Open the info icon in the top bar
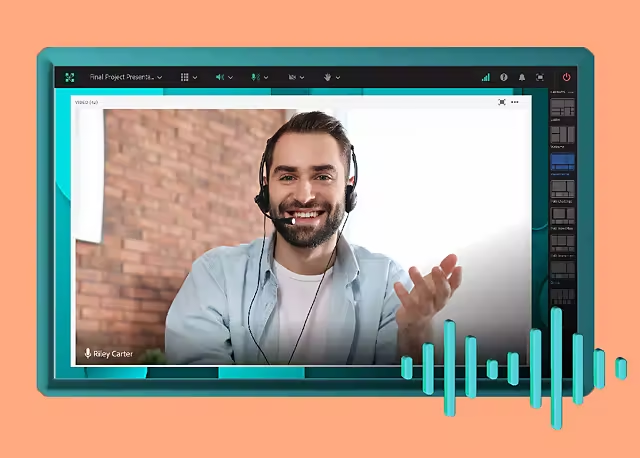 (x=504, y=77)
